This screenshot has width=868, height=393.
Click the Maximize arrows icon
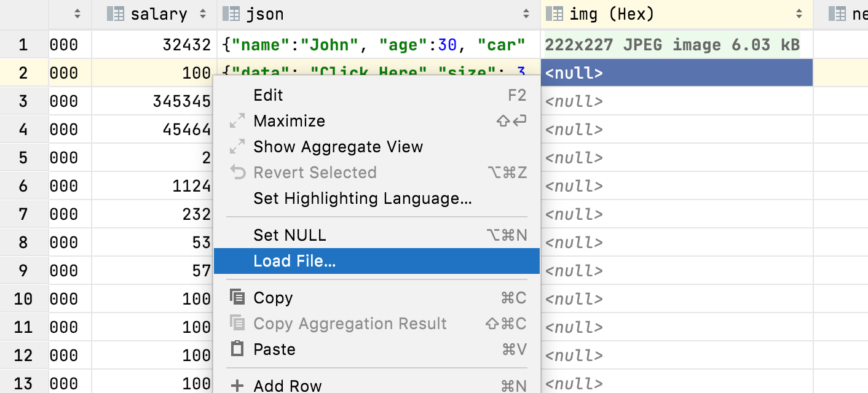[237, 121]
